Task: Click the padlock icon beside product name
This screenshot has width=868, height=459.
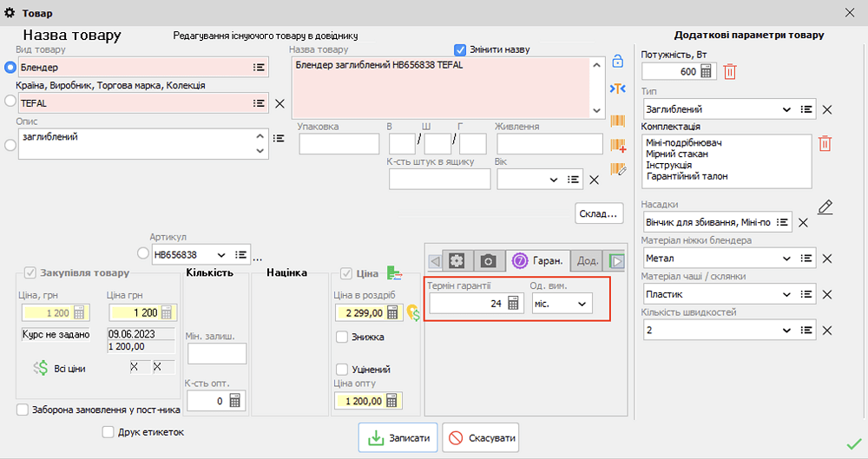Action: tap(618, 62)
